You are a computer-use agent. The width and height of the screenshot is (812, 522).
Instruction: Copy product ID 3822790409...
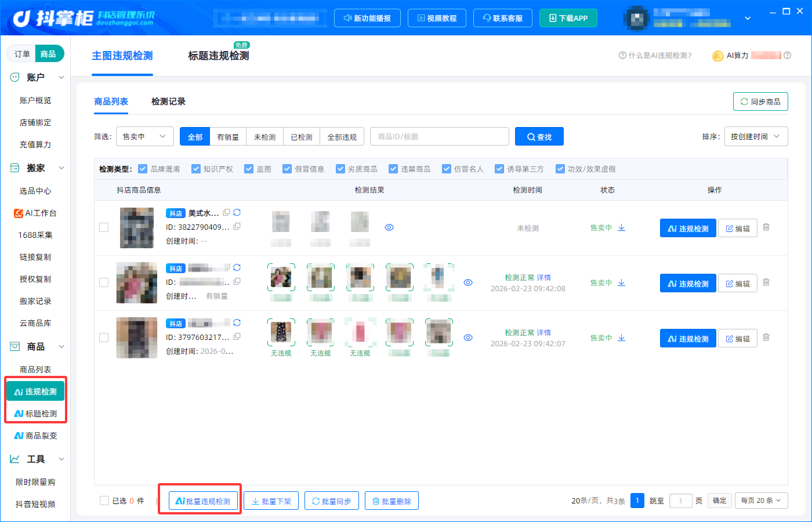tap(237, 226)
